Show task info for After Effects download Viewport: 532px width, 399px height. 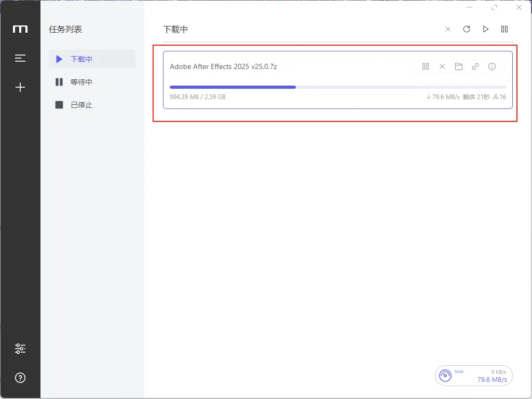click(492, 66)
